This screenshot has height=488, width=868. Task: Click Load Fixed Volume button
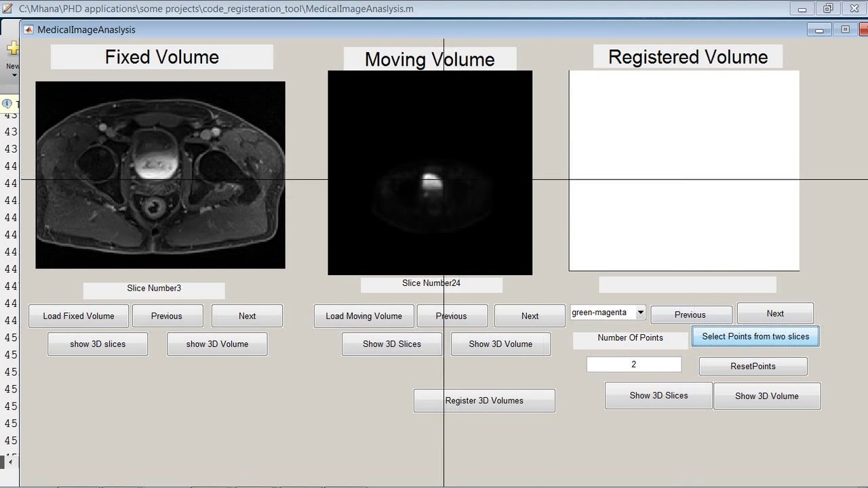[x=79, y=316]
